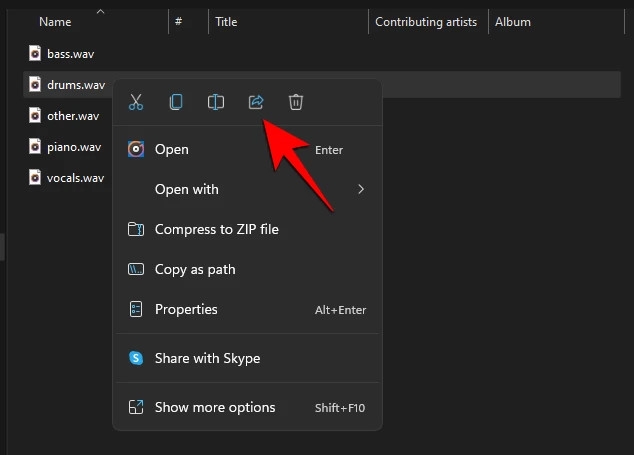Screen dimensions: 634x455
Task: Choose Open from the context menu
Action: (247, 150)
